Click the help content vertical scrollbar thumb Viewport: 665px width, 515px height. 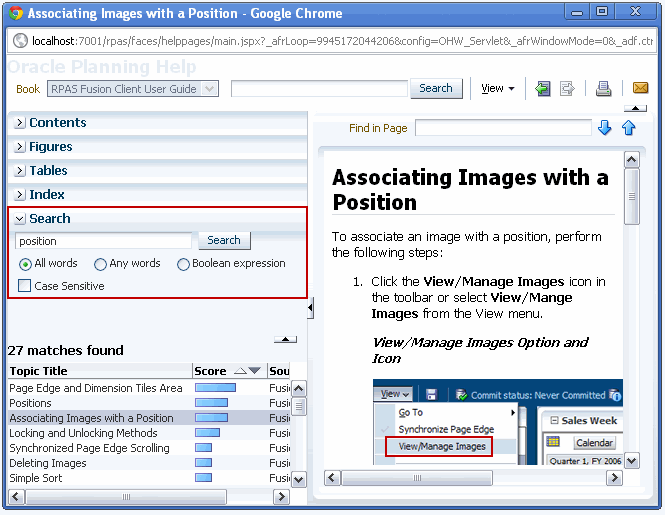[x=631, y=196]
